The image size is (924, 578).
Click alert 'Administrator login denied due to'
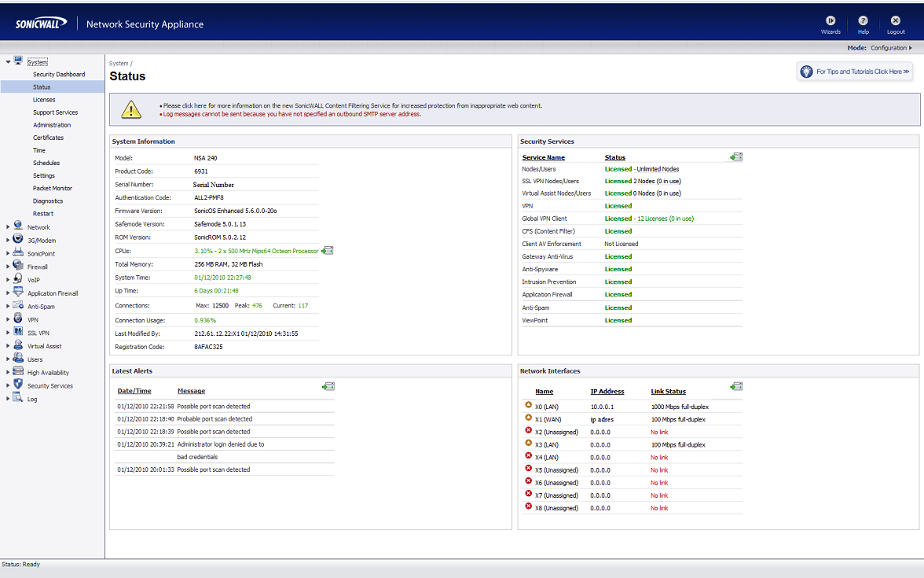[220, 444]
